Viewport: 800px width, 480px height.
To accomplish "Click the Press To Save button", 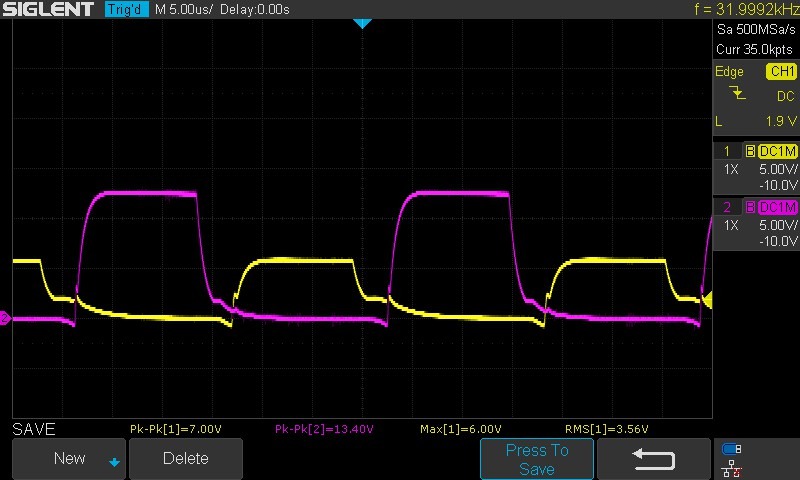I will 537,459.
